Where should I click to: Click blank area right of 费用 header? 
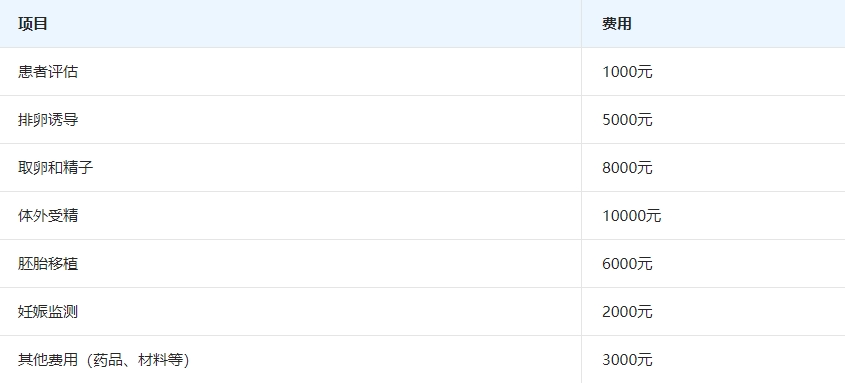coord(738,24)
